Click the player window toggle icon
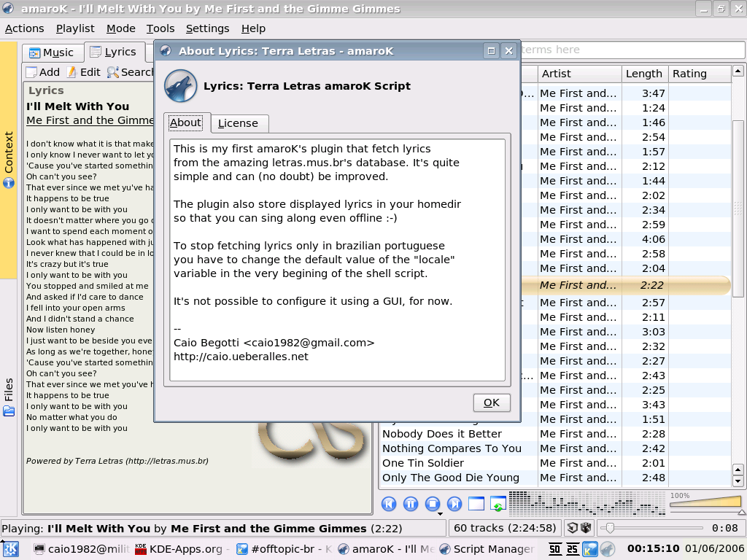Viewport: 747px width, 560px height. pos(476,503)
